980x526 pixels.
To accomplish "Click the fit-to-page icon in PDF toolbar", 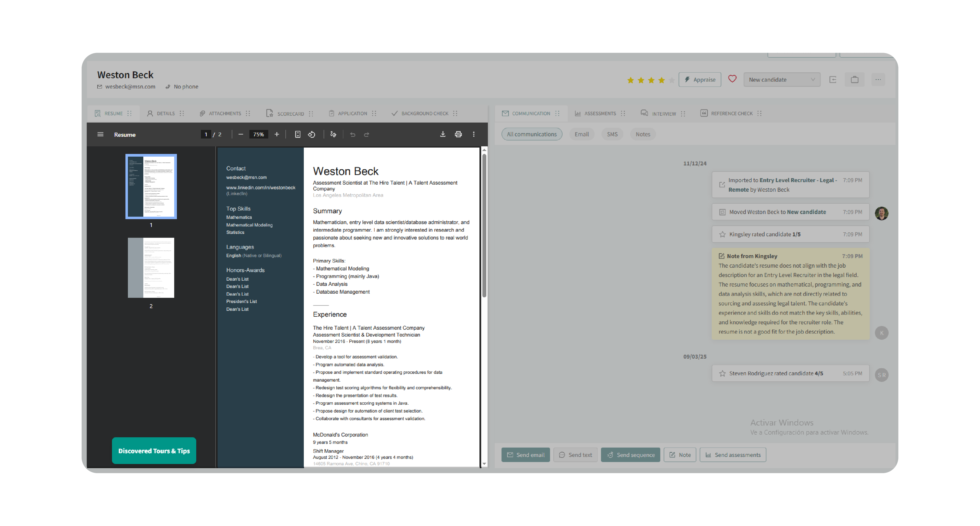I will (297, 134).
